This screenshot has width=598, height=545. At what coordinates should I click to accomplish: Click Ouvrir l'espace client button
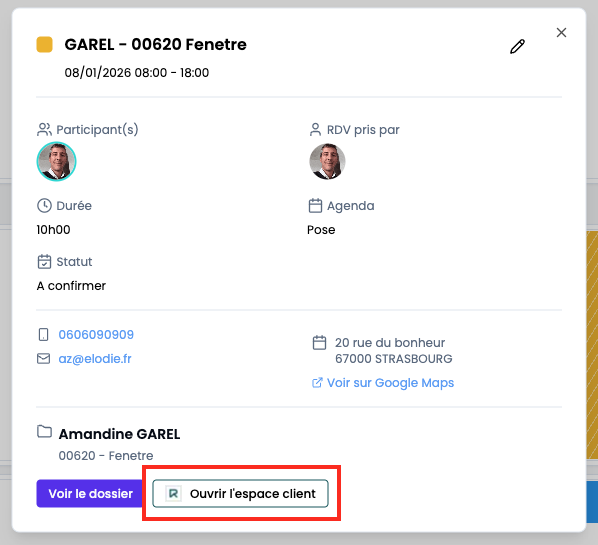coord(240,494)
